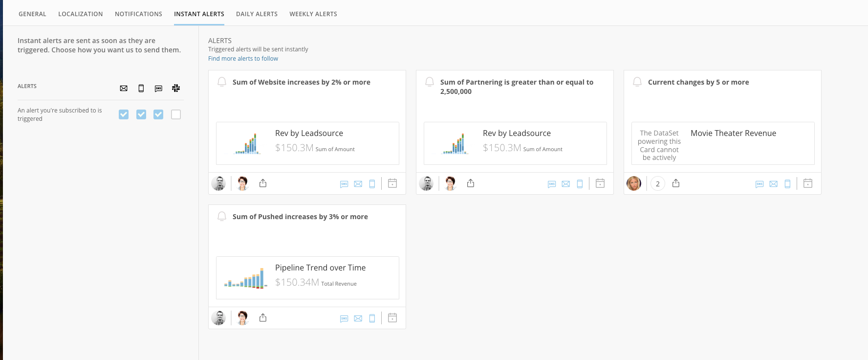Click the bell icon on Sum of Website alert
This screenshot has width=868, height=360.
pyautogui.click(x=222, y=82)
